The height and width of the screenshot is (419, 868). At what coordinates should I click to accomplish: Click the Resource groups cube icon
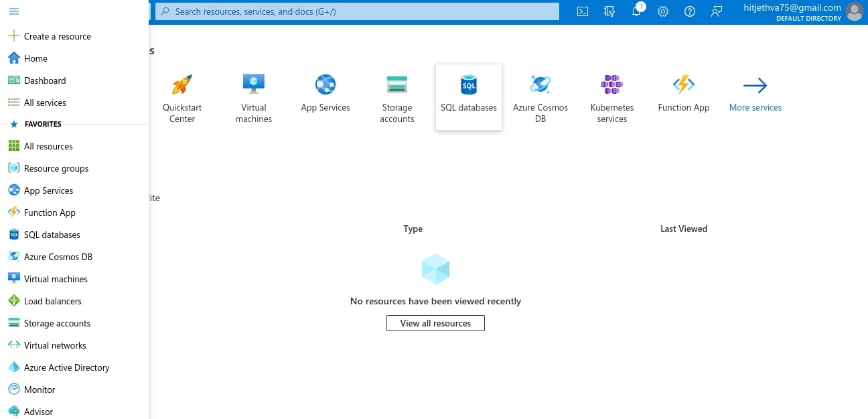click(x=13, y=168)
